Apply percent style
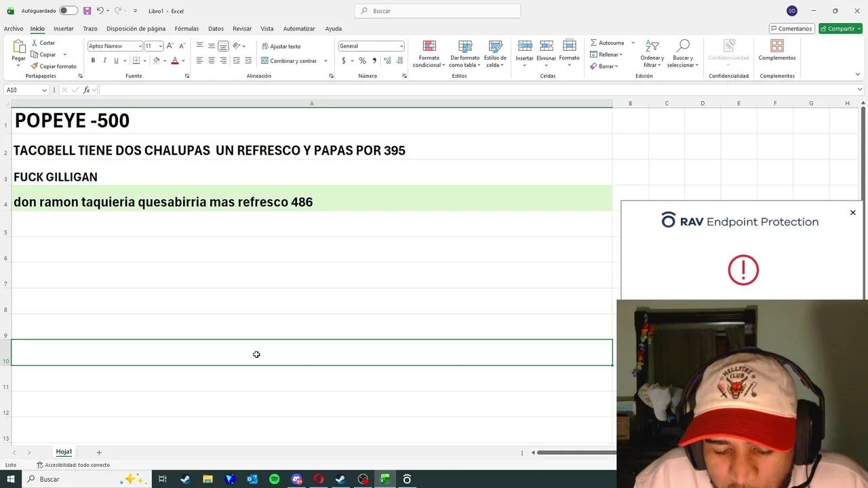 (362, 60)
